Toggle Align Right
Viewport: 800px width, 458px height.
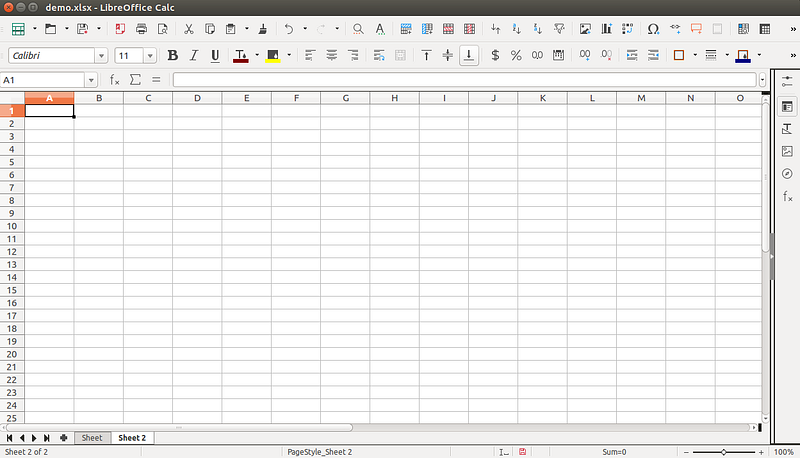click(x=353, y=55)
